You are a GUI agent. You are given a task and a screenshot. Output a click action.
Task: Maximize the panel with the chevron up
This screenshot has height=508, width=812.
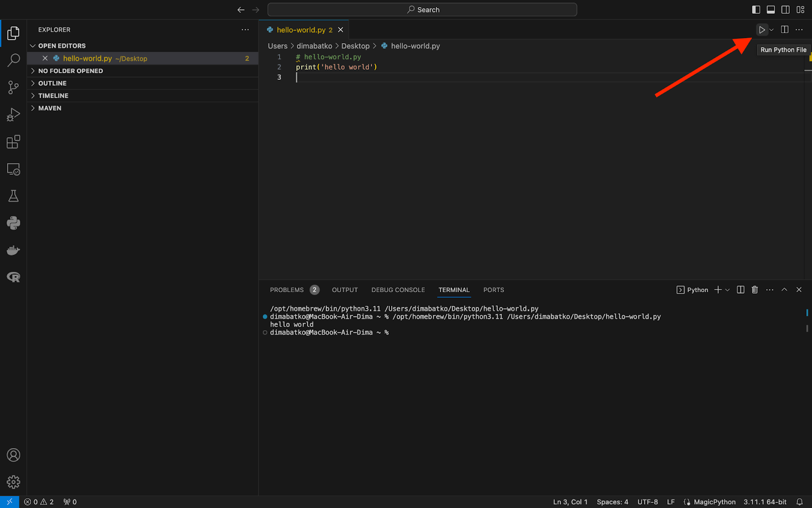784,290
